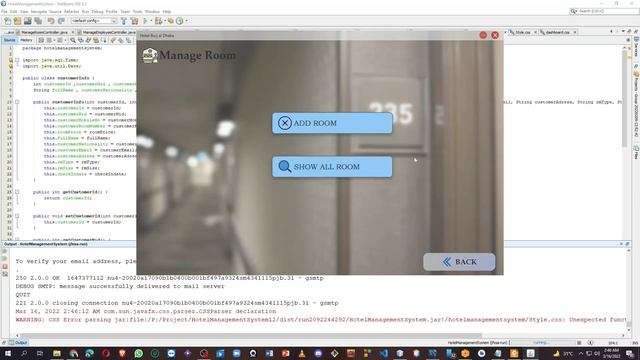Screen dimensions: 640x360
Task: Collapse the setCustomerId method fold
Action: 17,216
